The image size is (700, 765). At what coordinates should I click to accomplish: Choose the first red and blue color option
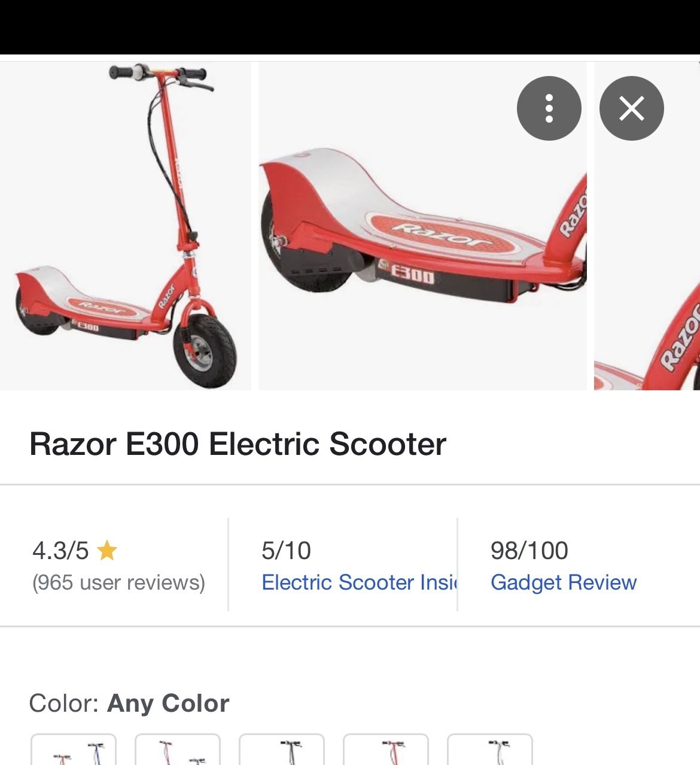tap(74, 749)
